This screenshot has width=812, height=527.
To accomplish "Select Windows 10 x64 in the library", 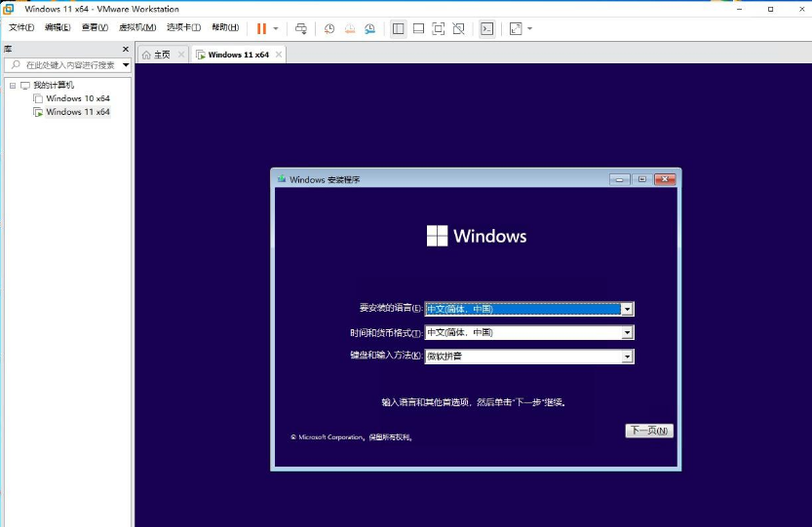I will (78, 98).
